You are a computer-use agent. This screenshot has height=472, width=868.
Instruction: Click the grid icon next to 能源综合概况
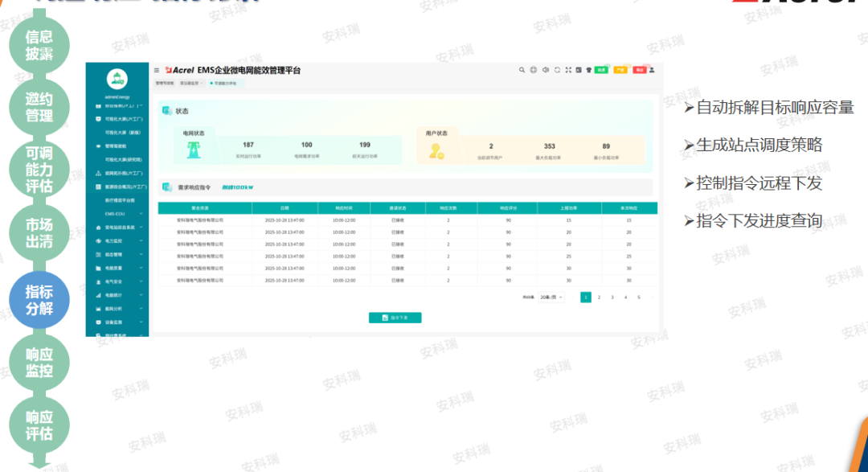tap(99, 187)
